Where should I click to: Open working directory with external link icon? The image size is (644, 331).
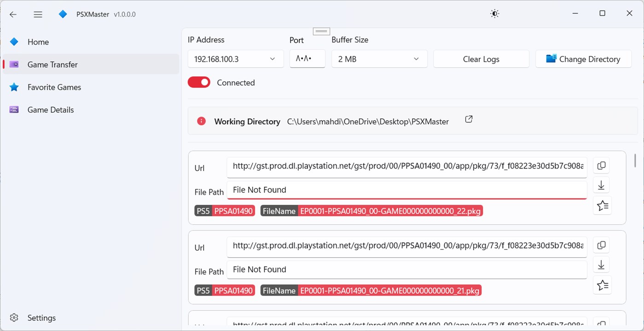tap(469, 119)
